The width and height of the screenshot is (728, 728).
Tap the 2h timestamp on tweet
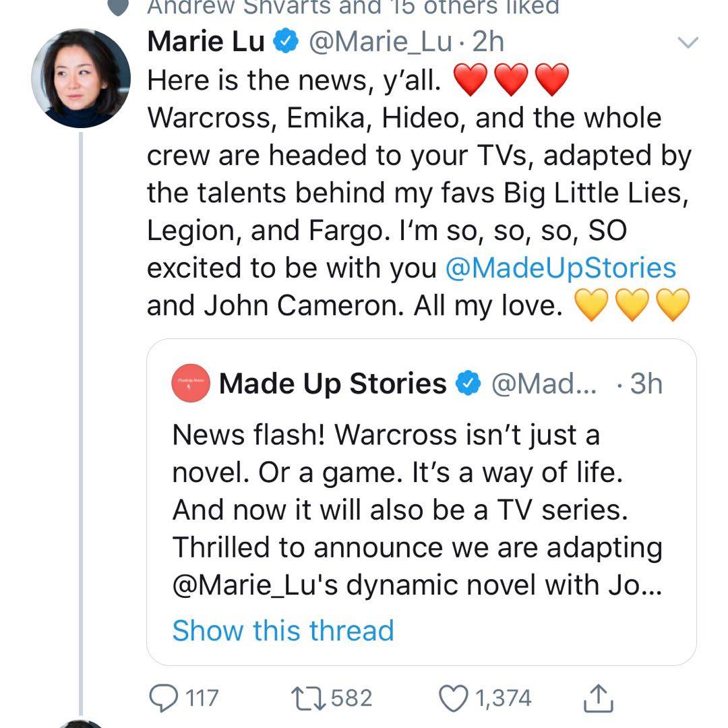tap(488, 42)
